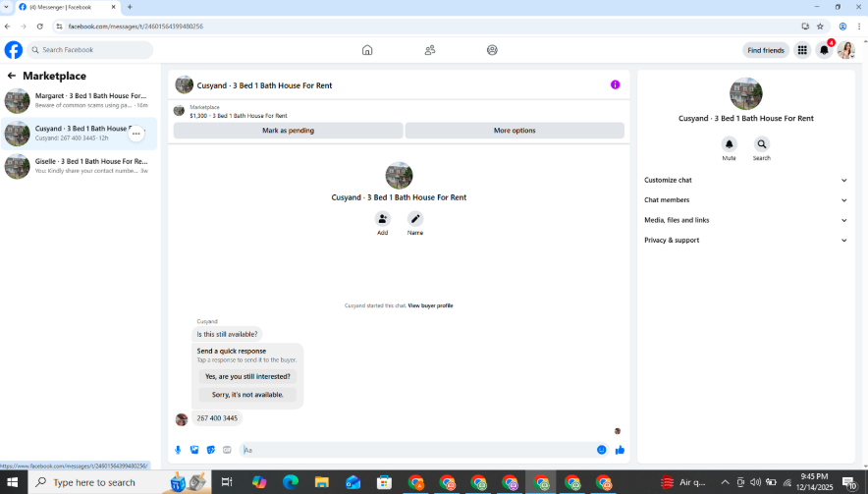Image resolution: width=868 pixels, height=494 pixels.
Task: Open the Friends icon in top navigation
Action: 429,50
